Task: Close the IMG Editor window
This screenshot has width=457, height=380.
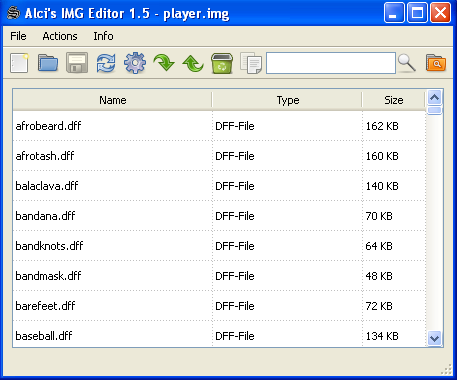Action: coord(440,13)
